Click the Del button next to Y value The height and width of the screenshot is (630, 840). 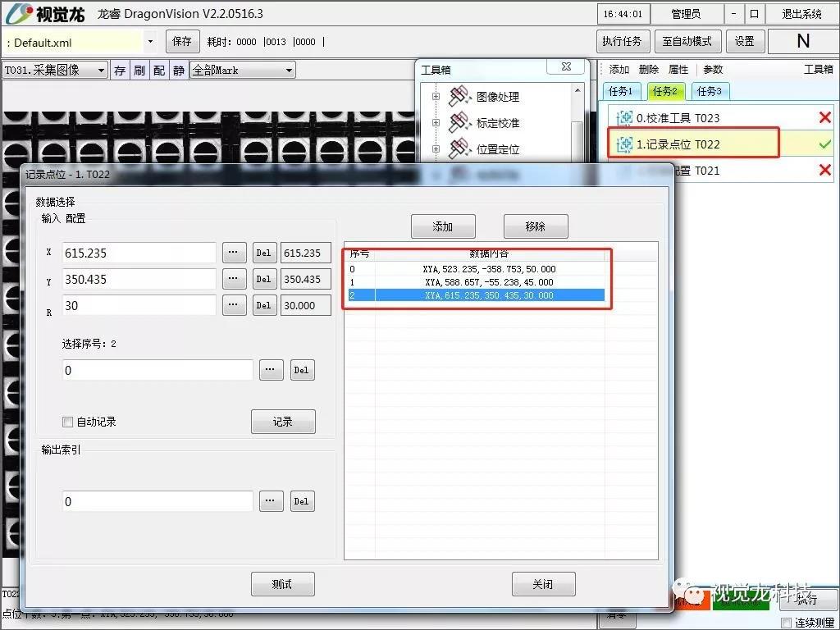click(263, 280)
